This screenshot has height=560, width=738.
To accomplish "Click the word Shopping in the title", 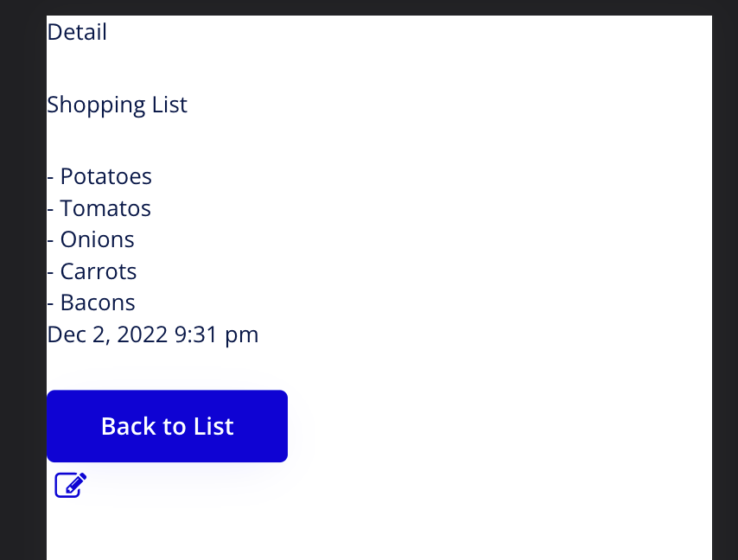I will click(x=95, y=105).
